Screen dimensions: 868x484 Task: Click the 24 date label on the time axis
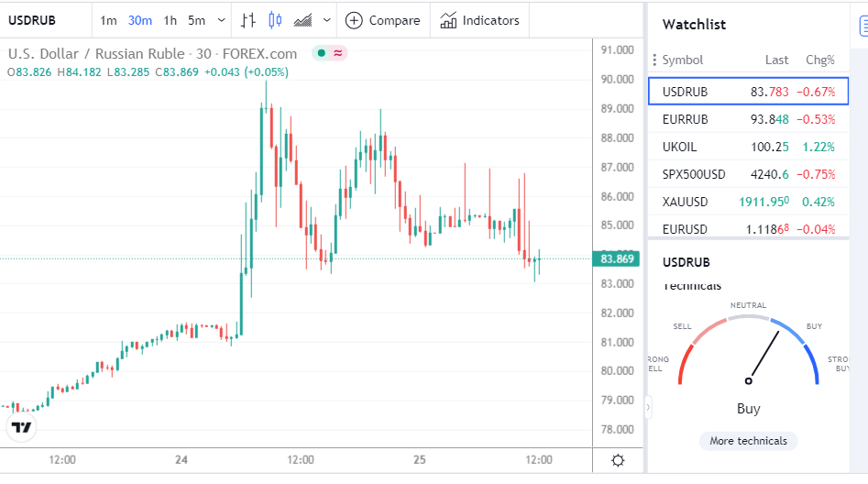point(181,459)
